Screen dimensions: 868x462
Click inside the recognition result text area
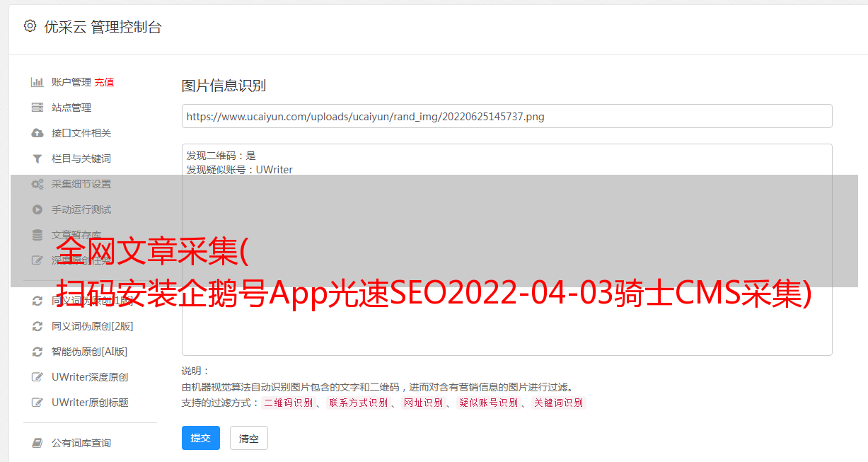click(x=507, y=249)
